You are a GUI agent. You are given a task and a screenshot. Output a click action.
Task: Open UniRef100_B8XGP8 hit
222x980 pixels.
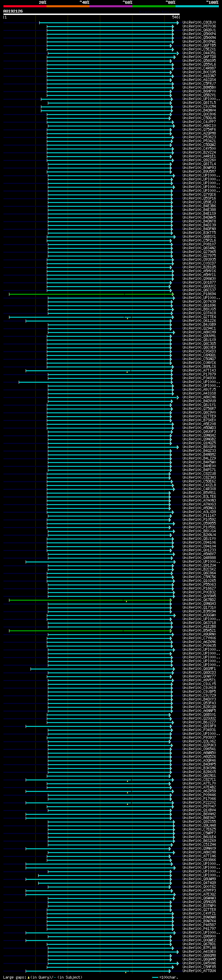(x=199, y=447)
